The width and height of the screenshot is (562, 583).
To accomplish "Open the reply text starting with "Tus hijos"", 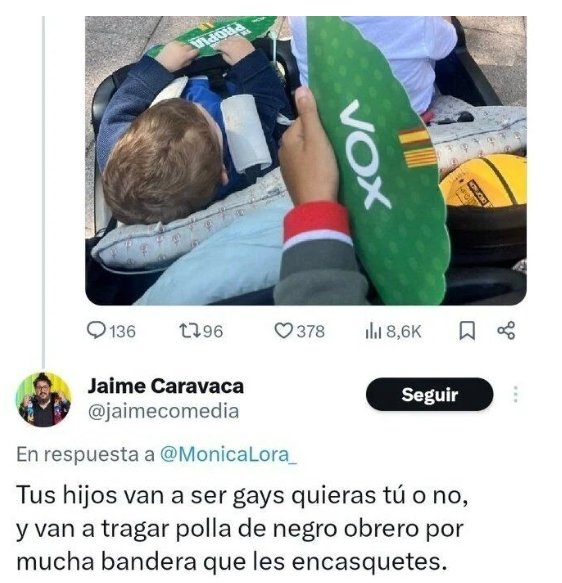I will tap(242, 528).
